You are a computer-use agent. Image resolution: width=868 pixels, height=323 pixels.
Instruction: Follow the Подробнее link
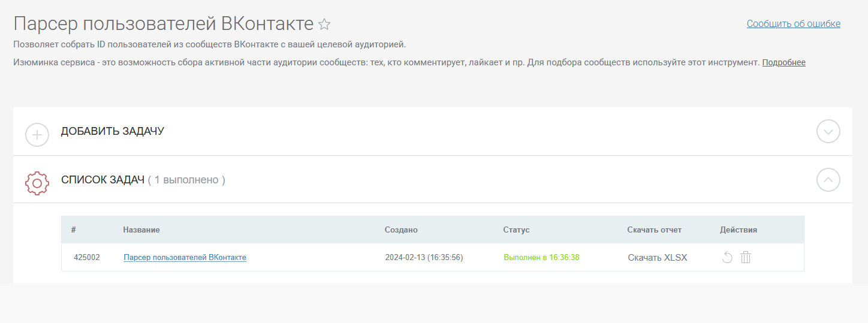coord(783,62)
